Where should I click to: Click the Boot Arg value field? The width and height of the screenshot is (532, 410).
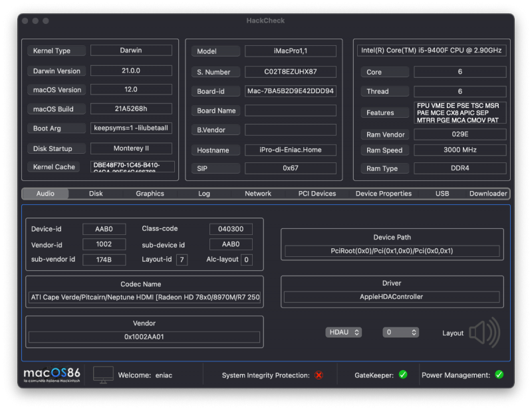(x=131, y=128)
